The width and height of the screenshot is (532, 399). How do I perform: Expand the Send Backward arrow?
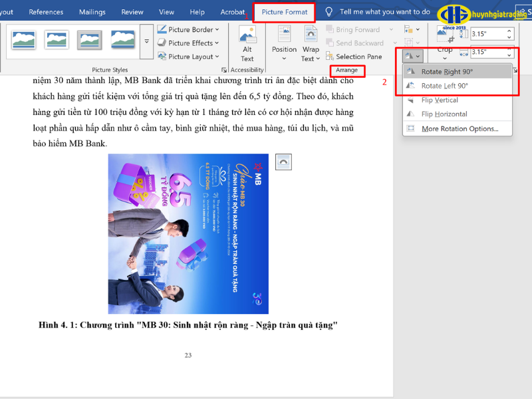pos(395,43)
